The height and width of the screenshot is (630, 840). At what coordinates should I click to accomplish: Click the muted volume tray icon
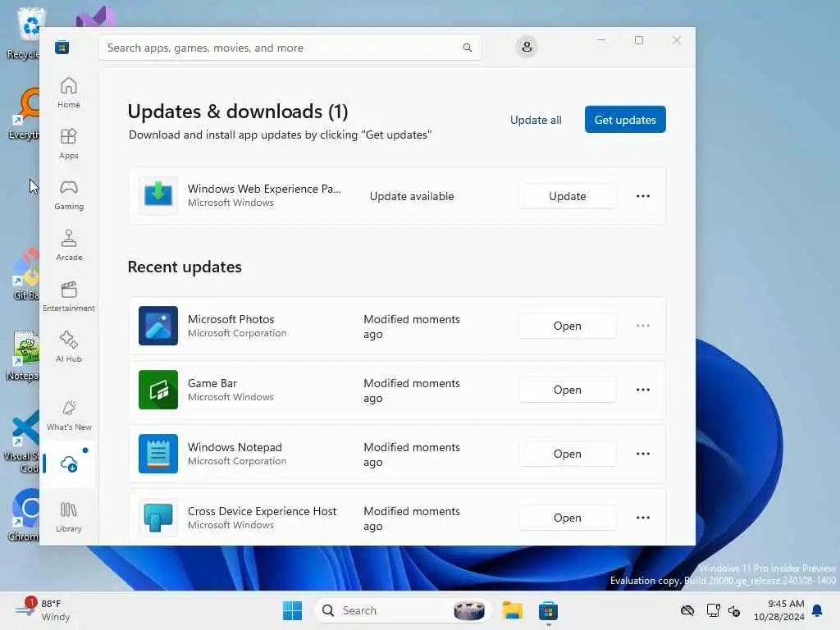(734, 610)
